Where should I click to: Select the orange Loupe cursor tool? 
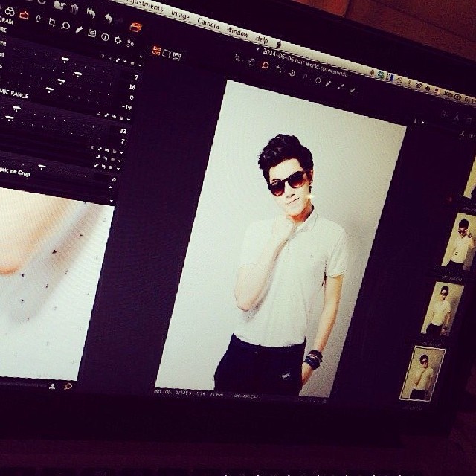tap(265, 65)
